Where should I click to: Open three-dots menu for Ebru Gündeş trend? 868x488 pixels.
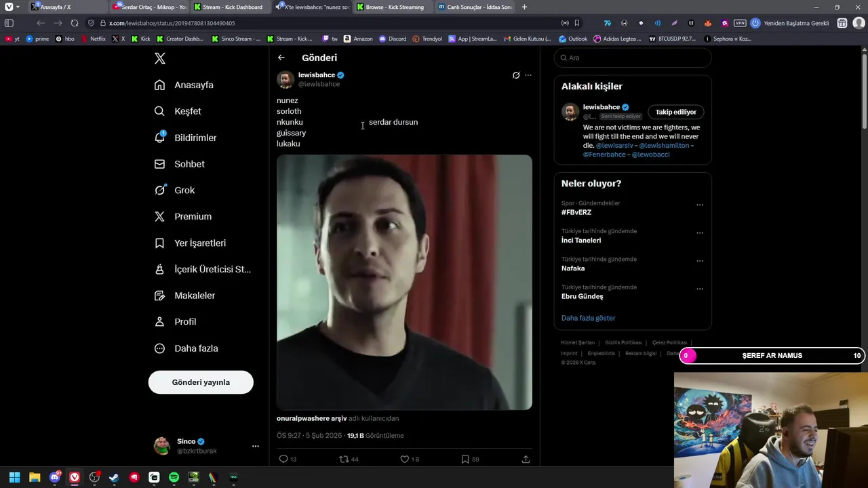(700, 289)
